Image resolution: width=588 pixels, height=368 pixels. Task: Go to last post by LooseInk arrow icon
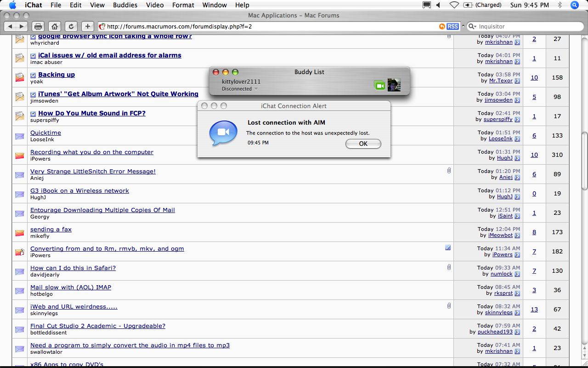[517, 139]
